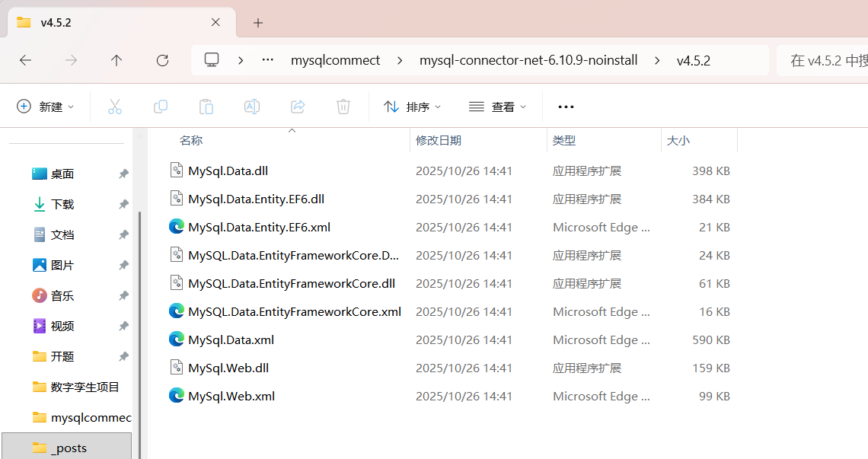Click the Cut scissors icon
868x459 pixels.
tap(115, 107)
